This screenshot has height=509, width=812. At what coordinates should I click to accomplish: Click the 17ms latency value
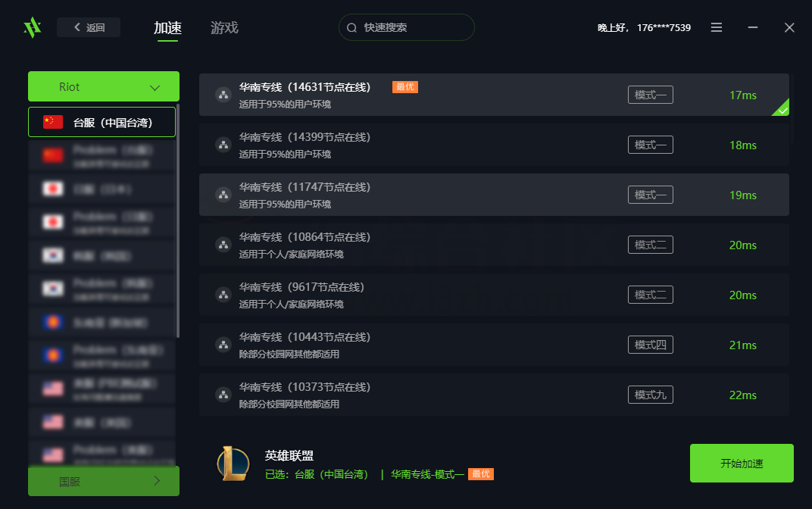(743, 95)
